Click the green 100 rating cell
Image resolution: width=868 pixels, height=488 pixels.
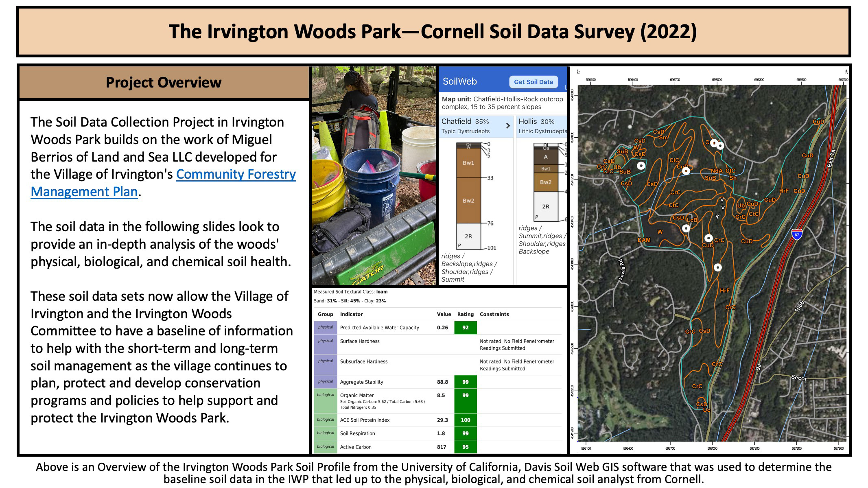click(x=465, y=420)
